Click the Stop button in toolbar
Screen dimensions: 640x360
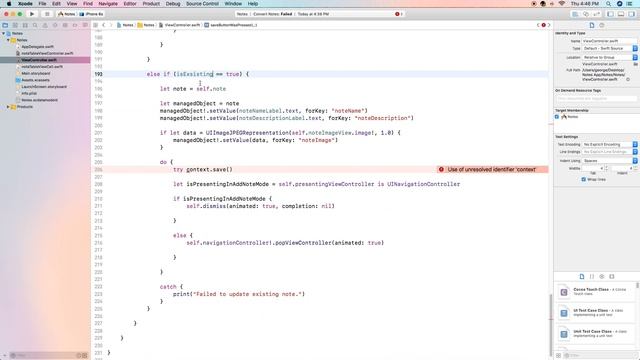tap(47, 14)
